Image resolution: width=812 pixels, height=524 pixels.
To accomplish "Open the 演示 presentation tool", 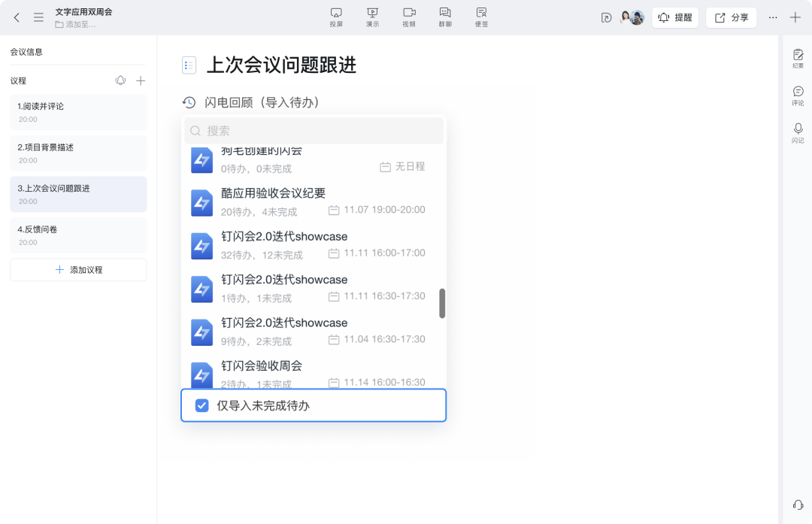I will click(372, 17).
